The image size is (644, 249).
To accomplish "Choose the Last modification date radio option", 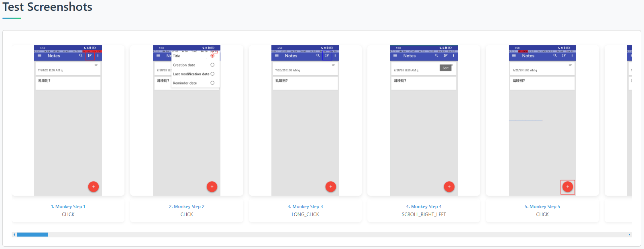I will 212,74.
